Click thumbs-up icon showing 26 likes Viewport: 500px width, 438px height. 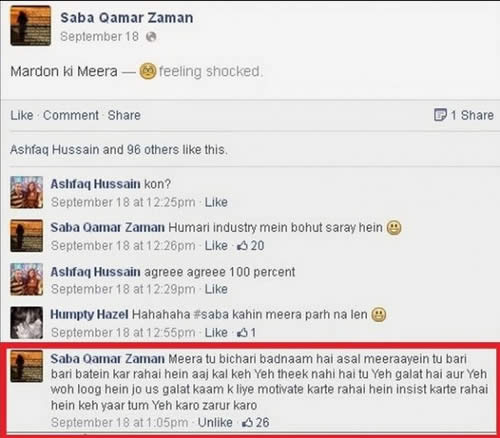(x=247, y=422)
